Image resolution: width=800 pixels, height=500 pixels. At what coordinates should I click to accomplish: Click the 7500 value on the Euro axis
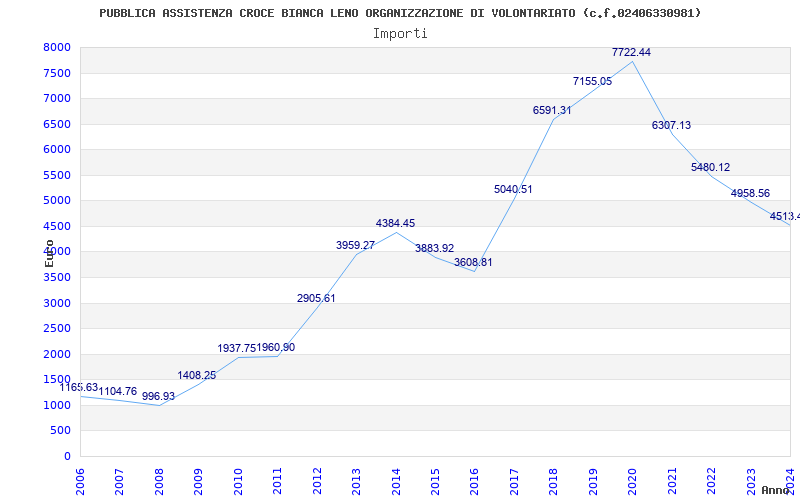click(57, 73)
